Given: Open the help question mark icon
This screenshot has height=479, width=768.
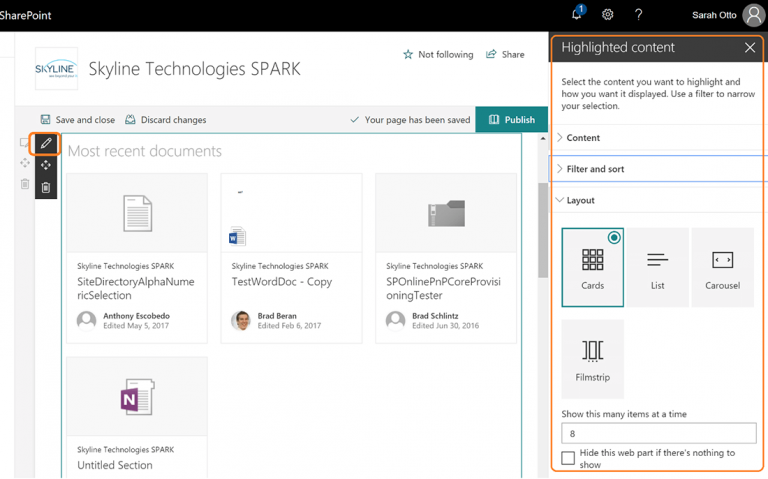Looking at the screenshot, I should pos(638,15).
